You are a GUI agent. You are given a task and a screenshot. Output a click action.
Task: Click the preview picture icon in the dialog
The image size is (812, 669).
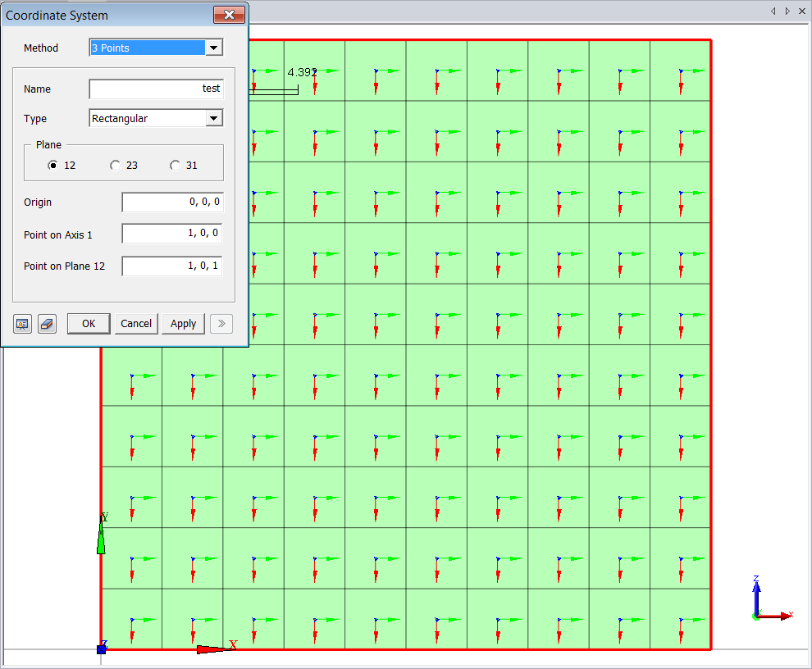(22, 324)
